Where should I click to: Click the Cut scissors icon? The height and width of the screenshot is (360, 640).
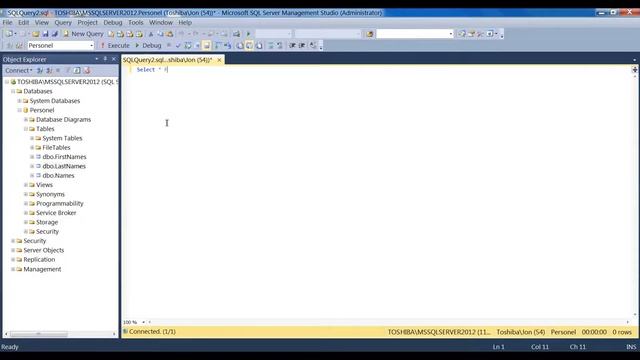point(151,34)
